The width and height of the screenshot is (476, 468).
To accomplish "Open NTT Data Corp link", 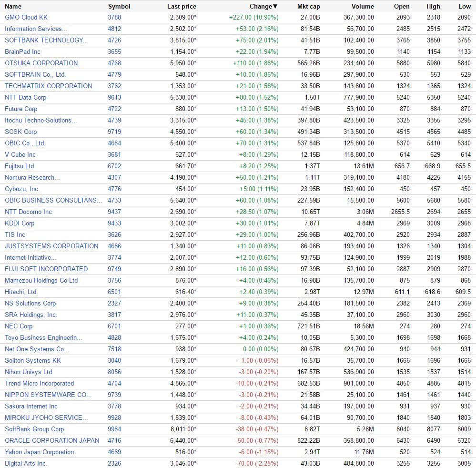I will 26,98.
